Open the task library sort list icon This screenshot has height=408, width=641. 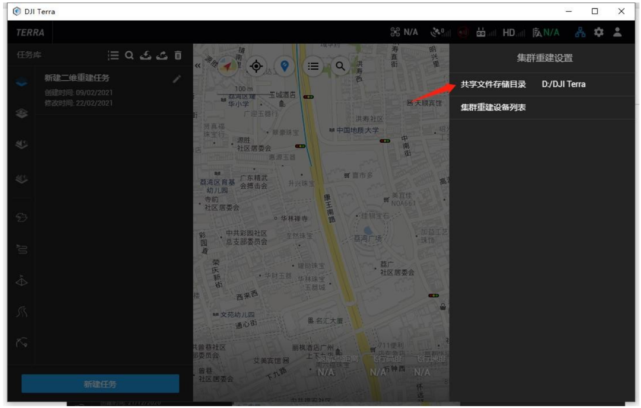point(113,56)
